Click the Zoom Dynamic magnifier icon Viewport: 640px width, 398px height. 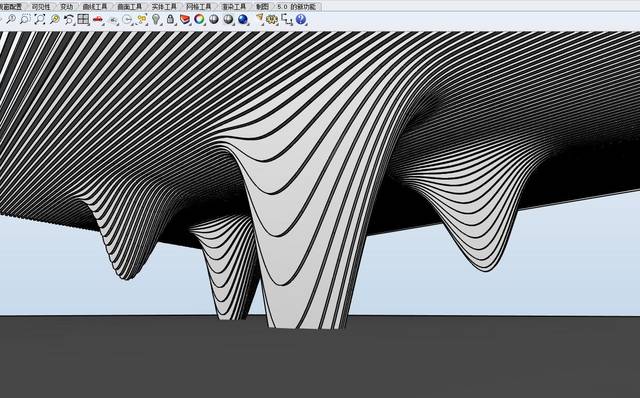11,19
